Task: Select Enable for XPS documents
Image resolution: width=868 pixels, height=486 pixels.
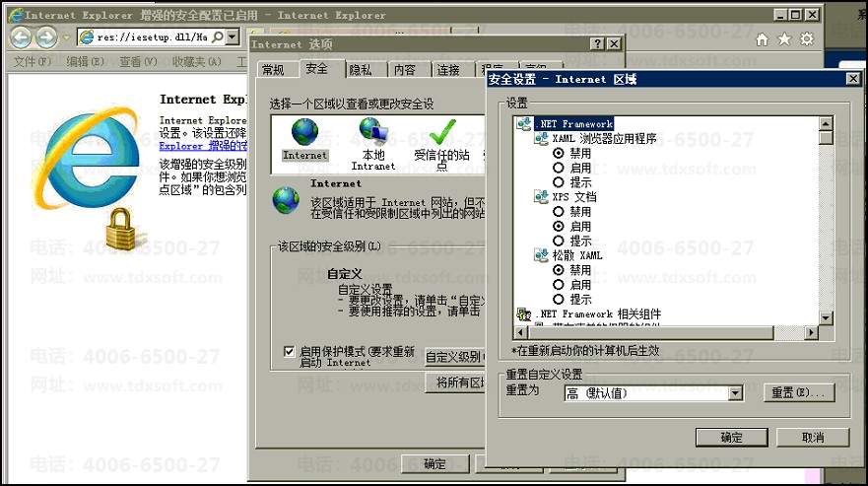Action: coord(559,226)
